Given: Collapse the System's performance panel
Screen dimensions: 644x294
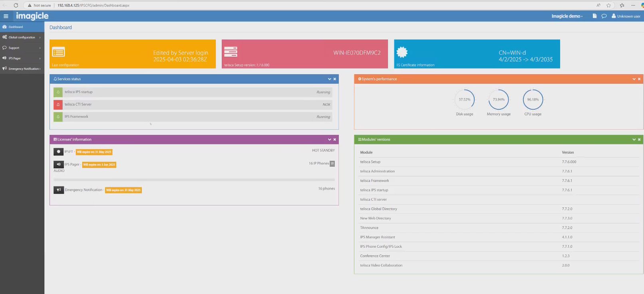Looking at the screenshot, I should pyautogui.click(x=634, y=79).
